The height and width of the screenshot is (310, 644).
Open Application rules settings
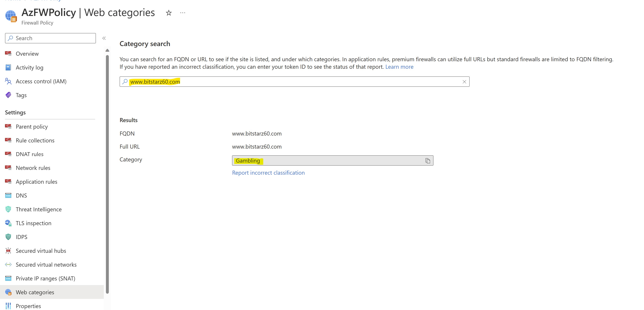tap(37, 182)
